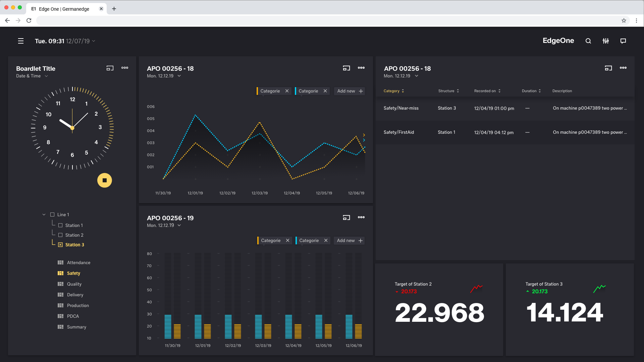644x362 pixels.
Task: Remove the blue Categorie filter in line chart
Action: [x=325, y=91]
